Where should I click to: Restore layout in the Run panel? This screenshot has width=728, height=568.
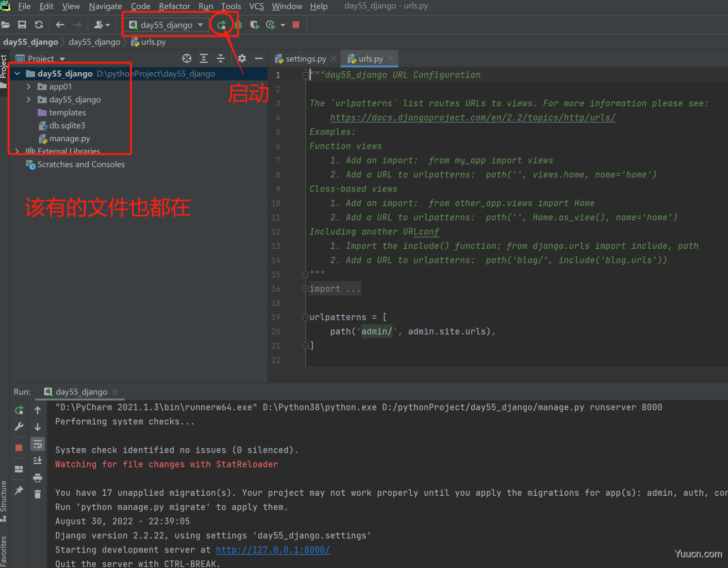[19, 469]
